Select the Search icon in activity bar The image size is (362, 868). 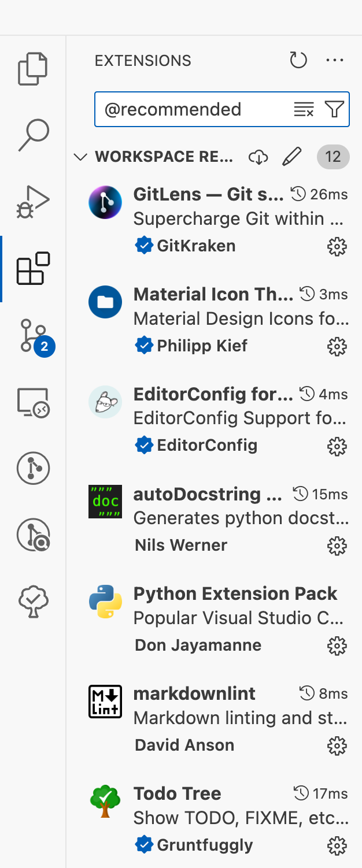tap(33, 135)
